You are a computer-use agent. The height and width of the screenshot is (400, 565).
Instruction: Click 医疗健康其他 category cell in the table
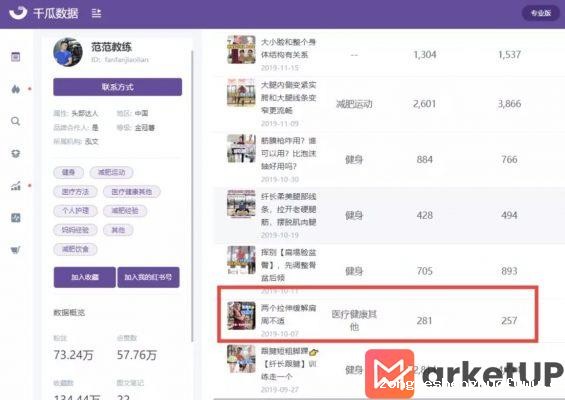(x=354, y=320)
